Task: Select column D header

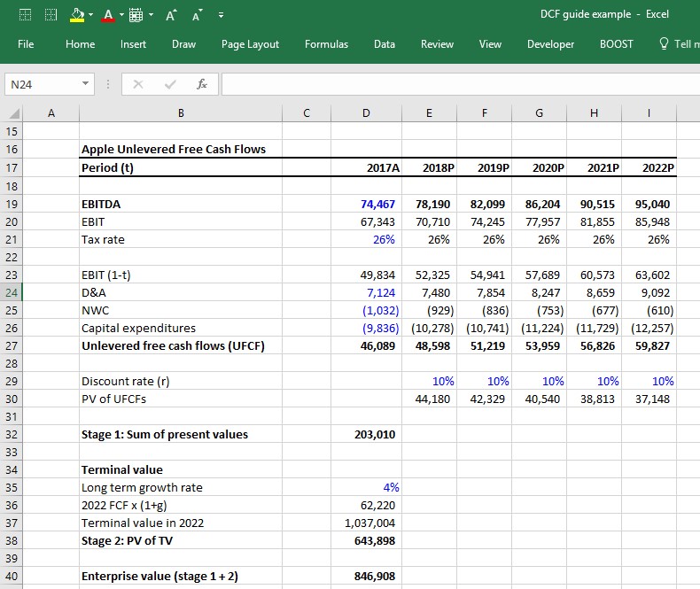Action: [366, 113]
